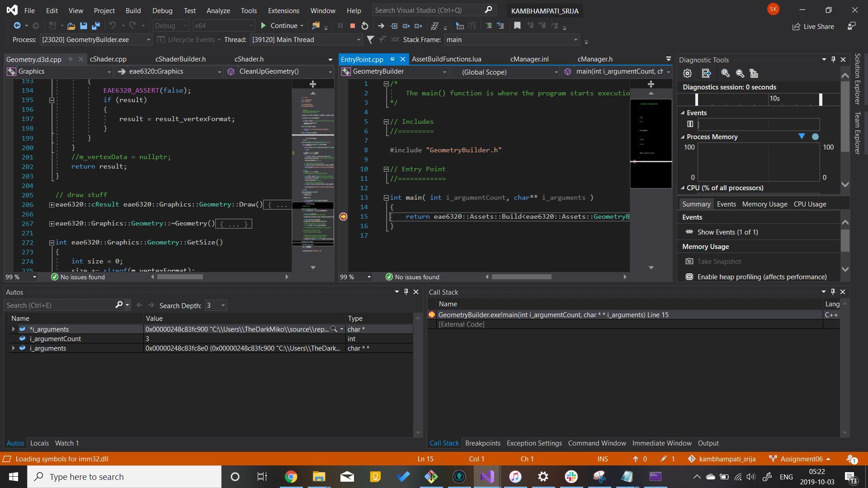Click the Take Snapshot memory icon
Viewport: 868px width, 488px height.
point(689,261)
